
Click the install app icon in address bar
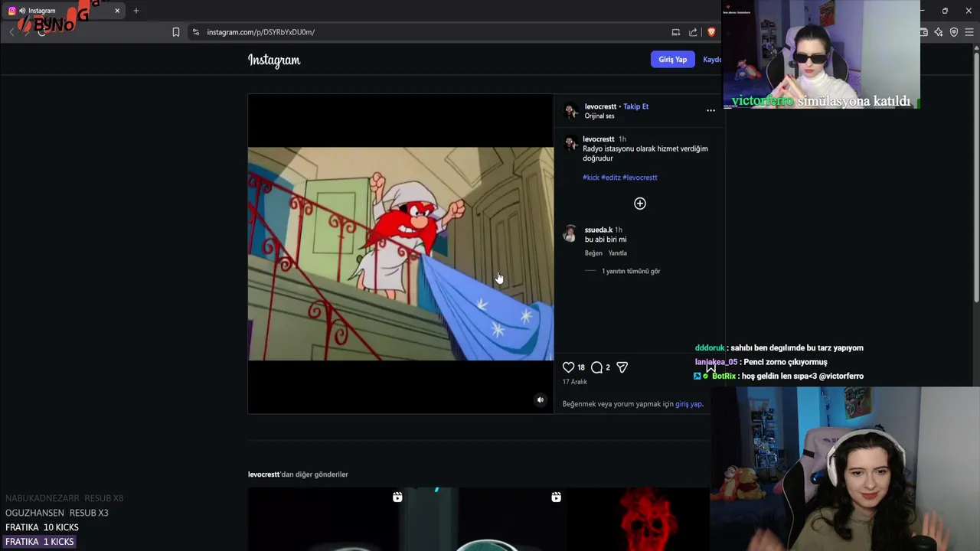[676, 32]
